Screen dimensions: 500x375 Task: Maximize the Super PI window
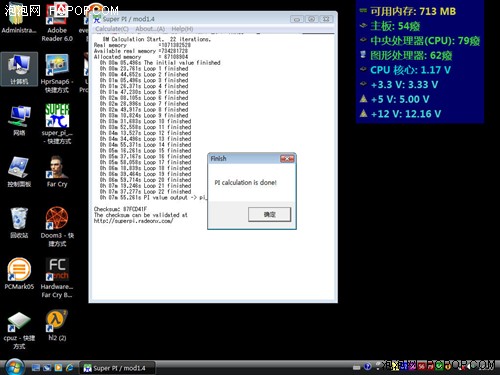(x=311, y=19)
